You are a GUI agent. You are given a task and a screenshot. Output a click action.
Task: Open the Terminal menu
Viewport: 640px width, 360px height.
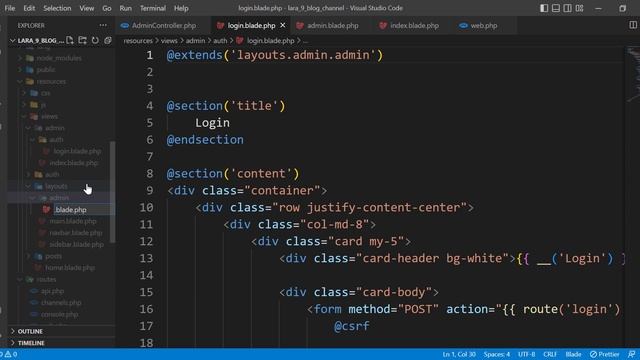[x=153, y=8]
